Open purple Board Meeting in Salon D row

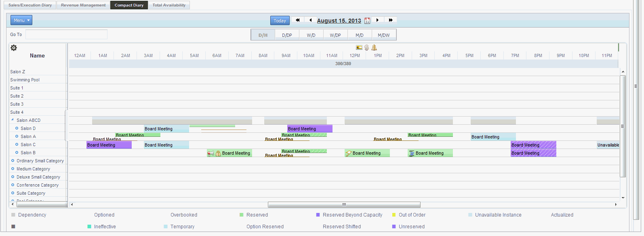pyautogui.click(x=310, y=129)
